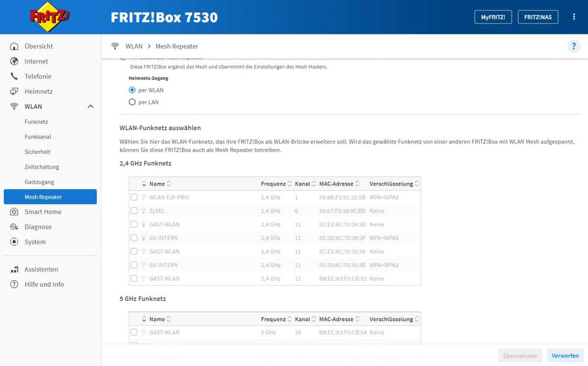Image resolution: width=588 pixels, height=366 pixels.
Task: Click MAC address 50:67:F0:38:9E:BD
Action: (x=342, y=211)
